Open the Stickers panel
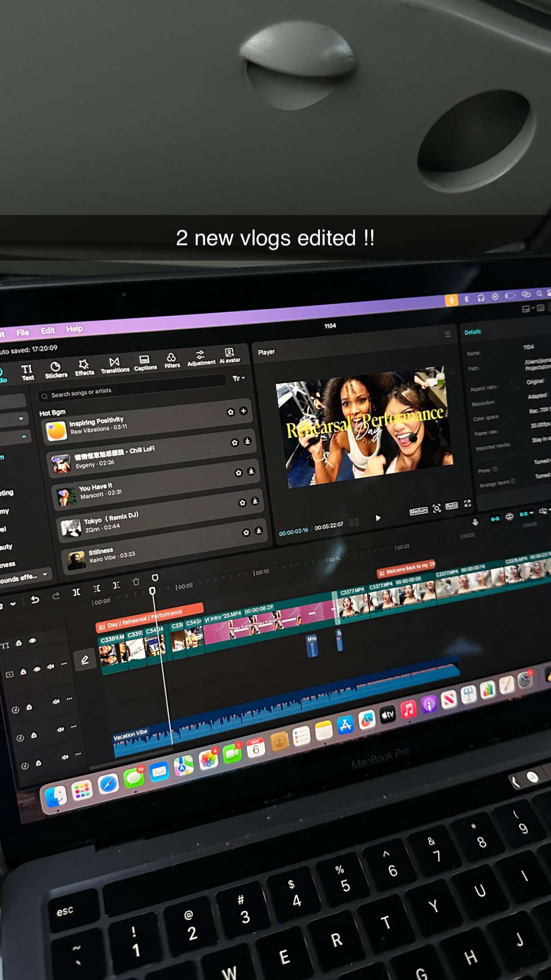The width and height of the screenshot is (551, 980). [56, 370]
